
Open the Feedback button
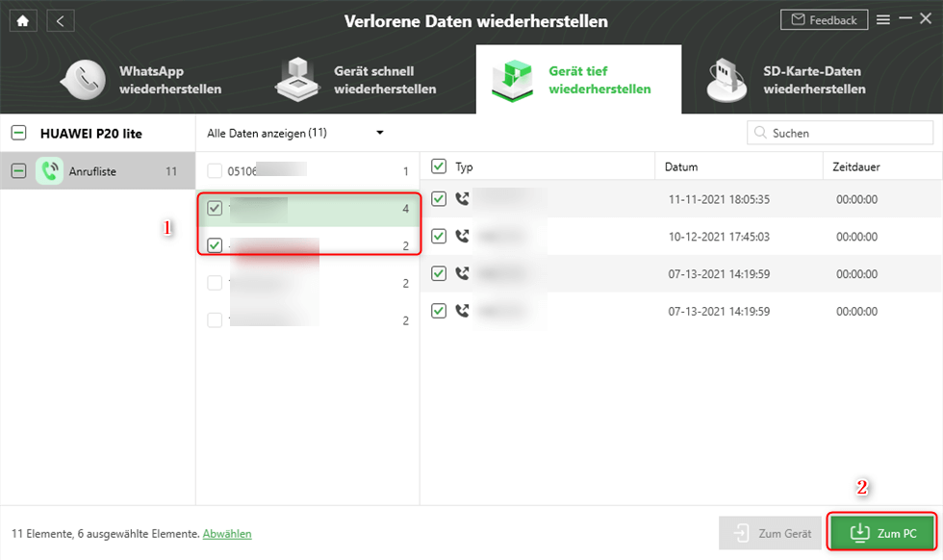tap(824, 20)
